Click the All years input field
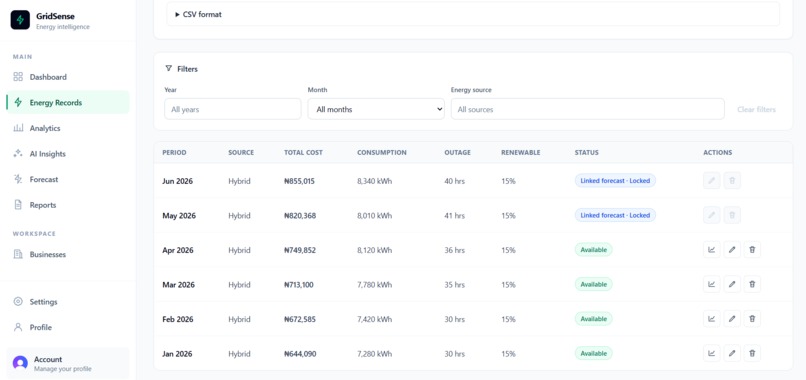The width and height of the screenshot is (806, 380). point(233,109)
